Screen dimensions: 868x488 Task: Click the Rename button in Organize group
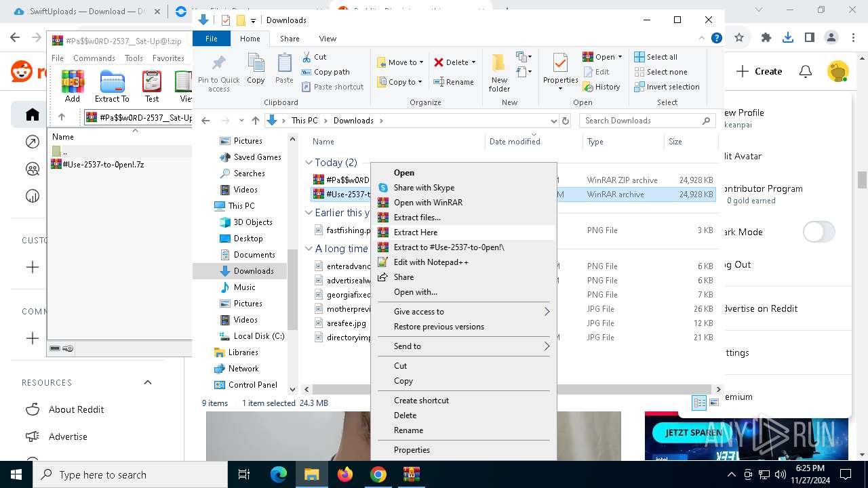[x=454, y=82]
